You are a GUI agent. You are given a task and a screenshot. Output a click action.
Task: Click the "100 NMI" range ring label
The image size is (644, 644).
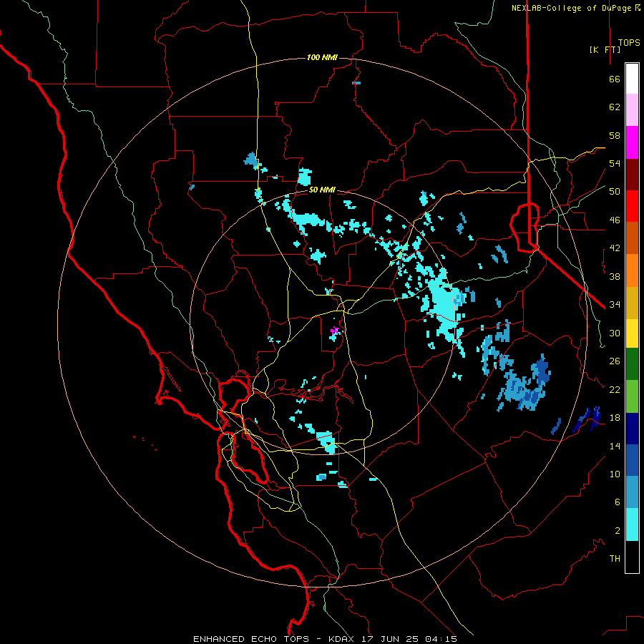(x=322, y=57)
